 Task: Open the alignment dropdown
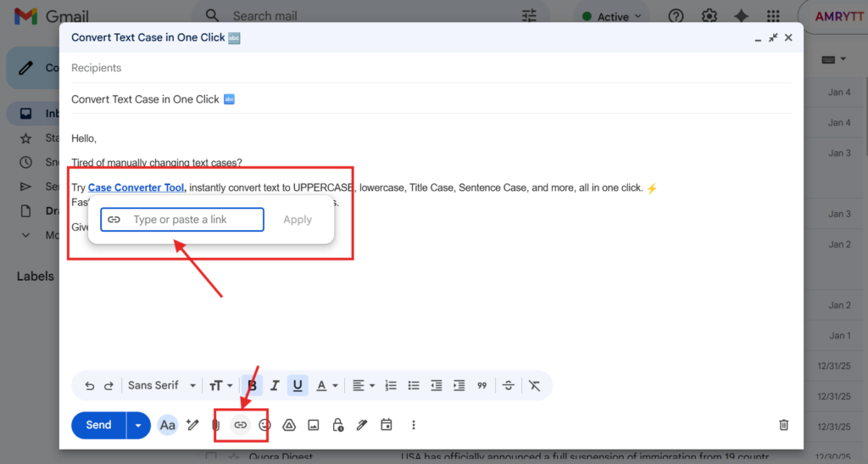pyautogui.click(x=363, y=385)
